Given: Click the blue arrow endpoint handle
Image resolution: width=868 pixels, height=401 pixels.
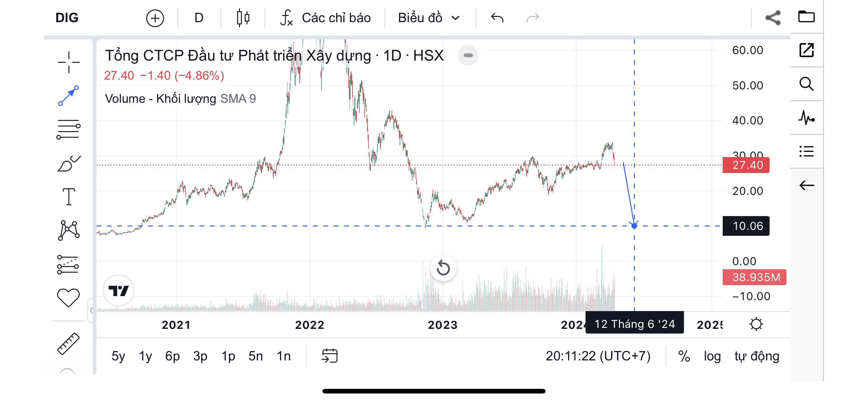Looking at the screenshot, I should coord(634,226).
